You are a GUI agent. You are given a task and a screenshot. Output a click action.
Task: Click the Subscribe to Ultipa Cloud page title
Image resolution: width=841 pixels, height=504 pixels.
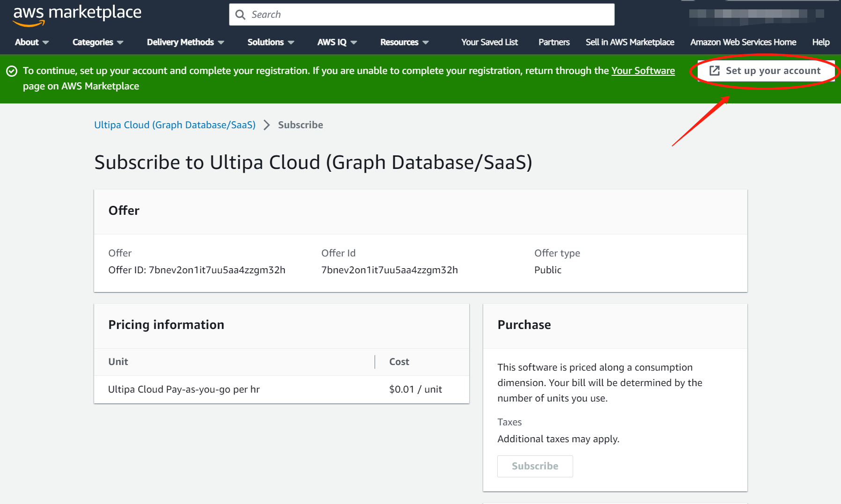(313, 162)
